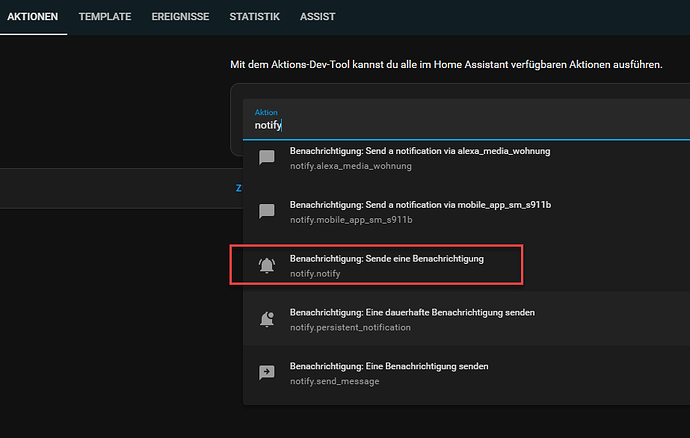Go to the Statistik tab
Screen dimensions: 690x438
pos(254,18)
